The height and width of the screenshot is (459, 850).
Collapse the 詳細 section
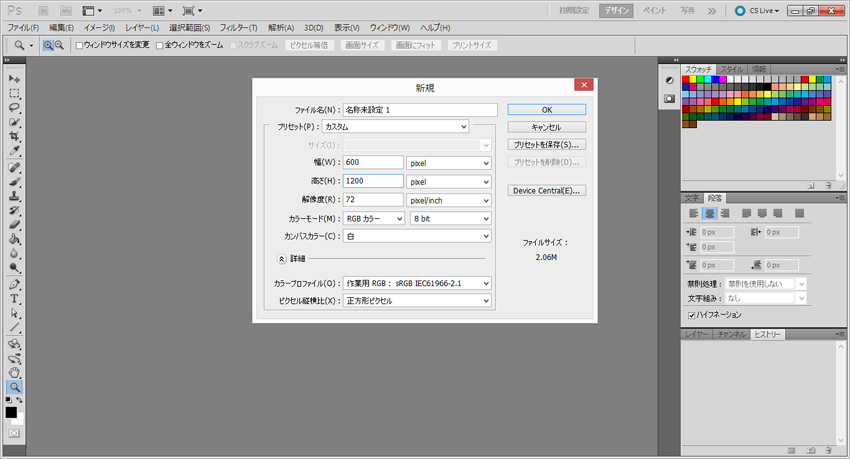pos(281,259)
